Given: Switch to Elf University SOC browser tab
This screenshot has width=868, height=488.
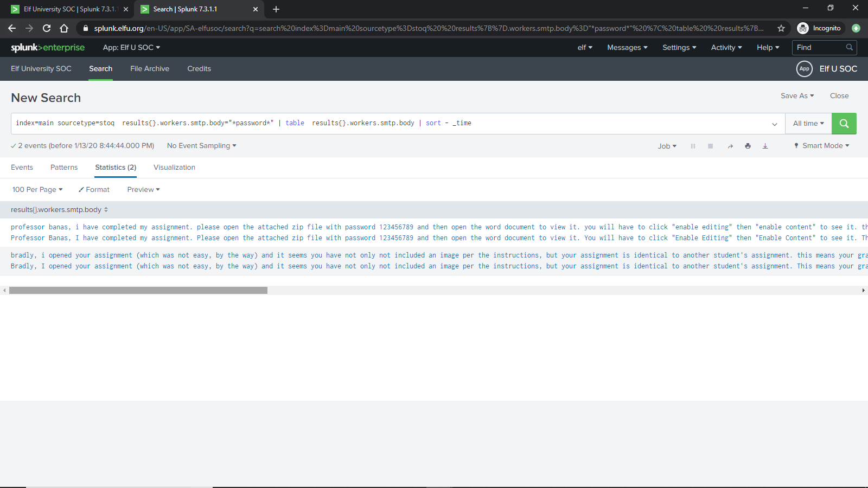Looking at the screenshot, I should tap(69, 9).
